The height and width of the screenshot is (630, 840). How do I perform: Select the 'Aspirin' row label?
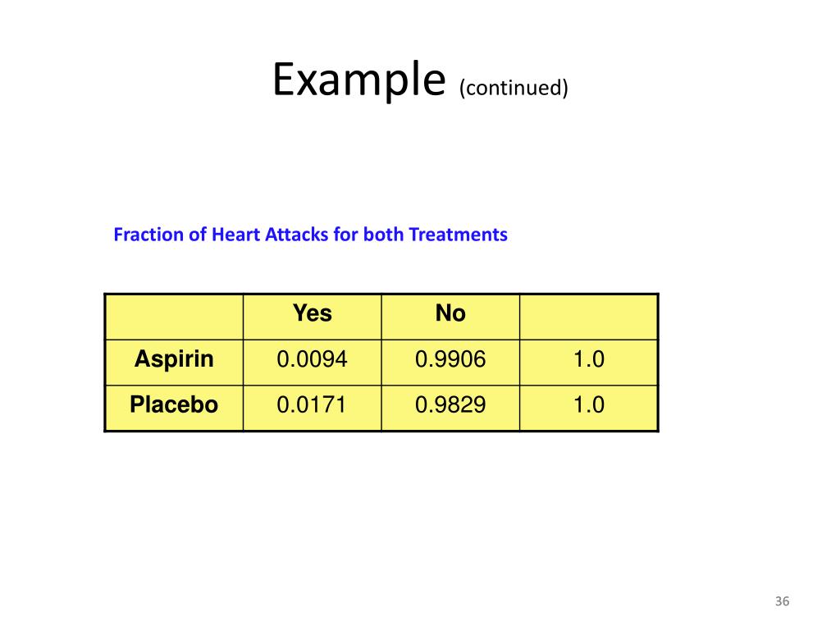click(x=174, y=358)
